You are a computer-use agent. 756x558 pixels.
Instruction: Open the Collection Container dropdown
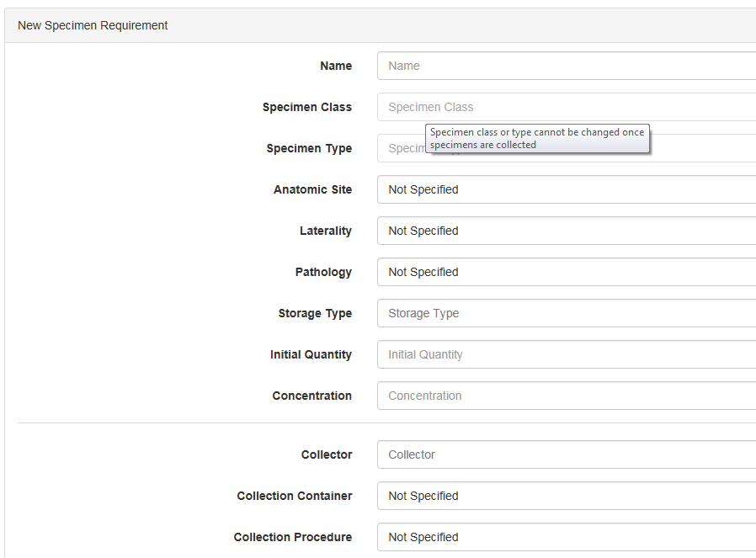coord(564,496)
